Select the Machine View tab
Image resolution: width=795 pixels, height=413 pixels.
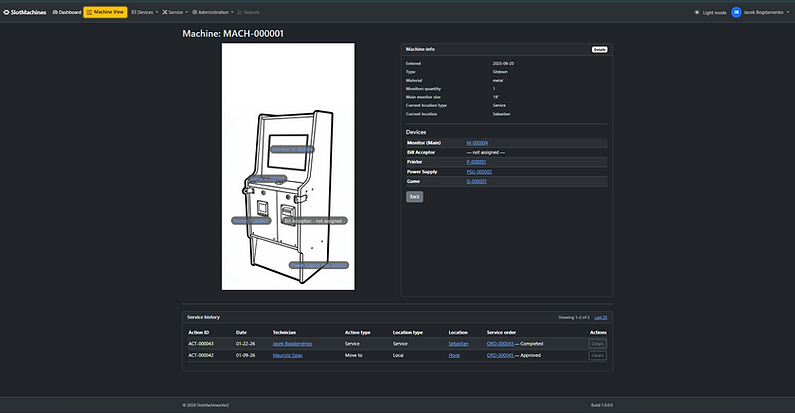(105, 12)
